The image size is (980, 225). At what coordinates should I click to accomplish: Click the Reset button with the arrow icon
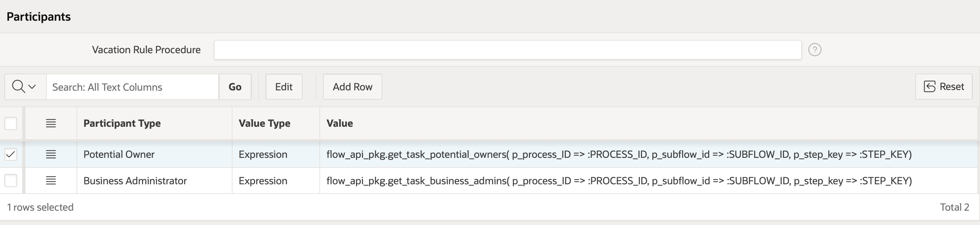[x=944, y=87]
